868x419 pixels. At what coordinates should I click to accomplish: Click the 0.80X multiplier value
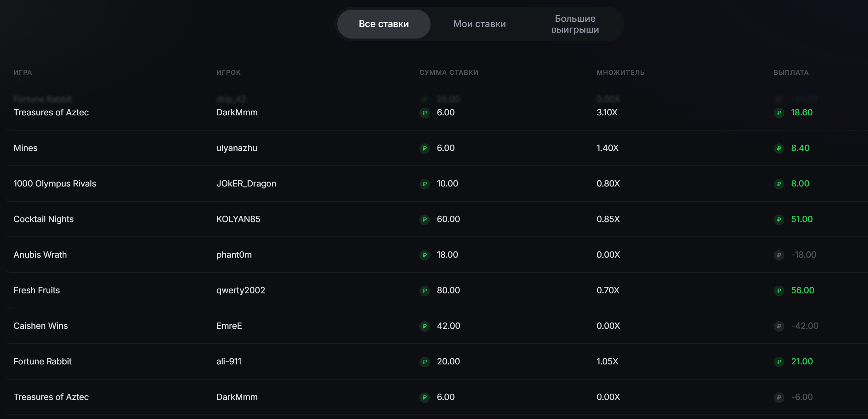point(608,184)
